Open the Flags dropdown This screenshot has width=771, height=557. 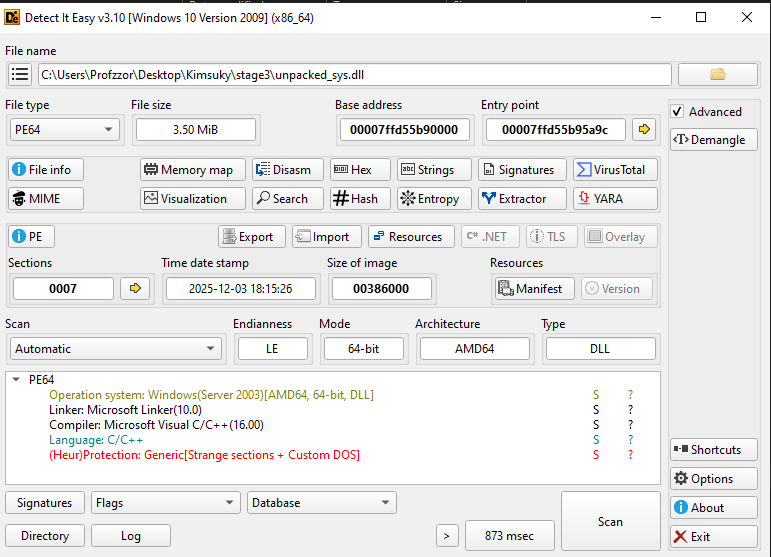166,503
